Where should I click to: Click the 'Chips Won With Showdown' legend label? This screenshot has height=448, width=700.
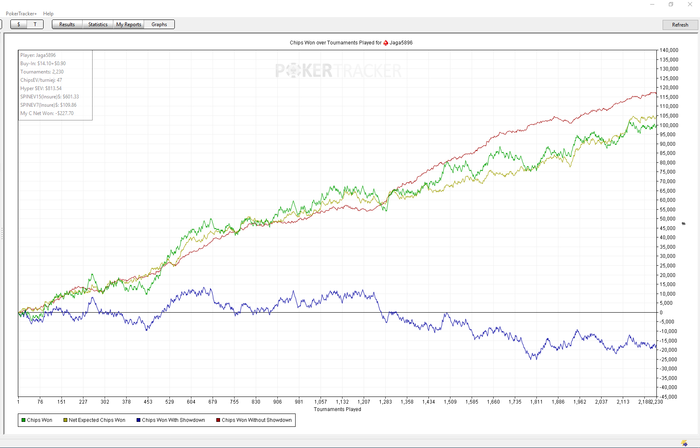173,420
